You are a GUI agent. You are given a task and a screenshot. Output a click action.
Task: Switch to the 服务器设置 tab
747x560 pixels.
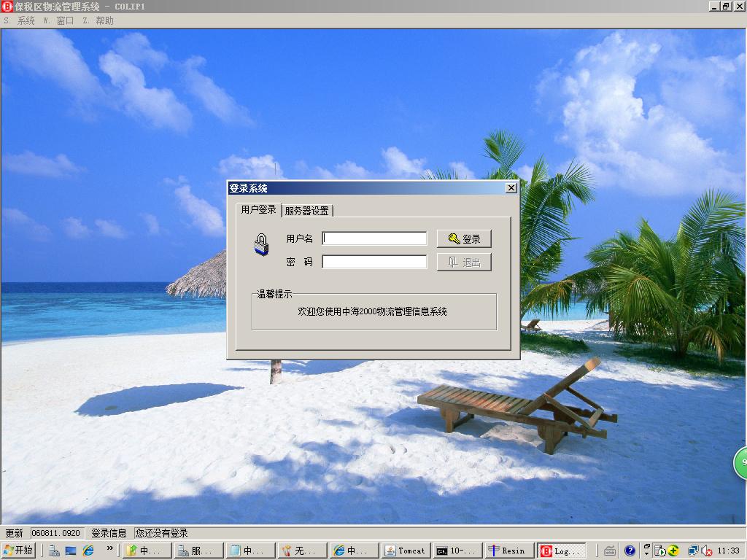coord(306,211)
